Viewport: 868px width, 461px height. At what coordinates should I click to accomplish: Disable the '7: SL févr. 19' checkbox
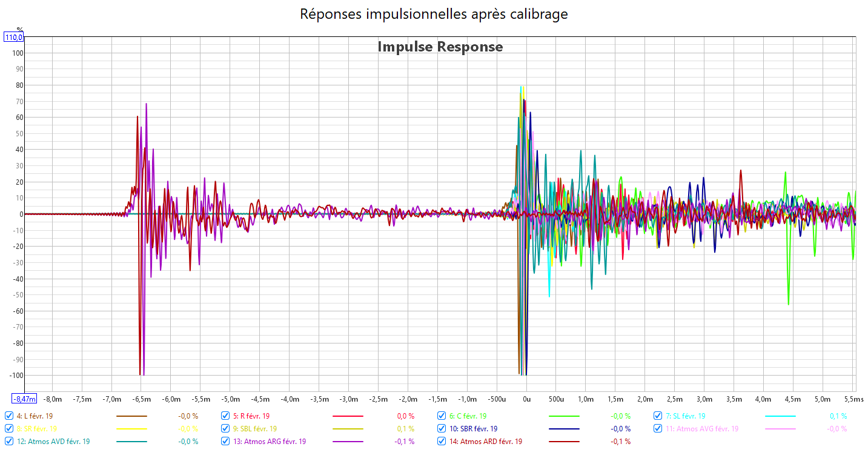(658, 416)
